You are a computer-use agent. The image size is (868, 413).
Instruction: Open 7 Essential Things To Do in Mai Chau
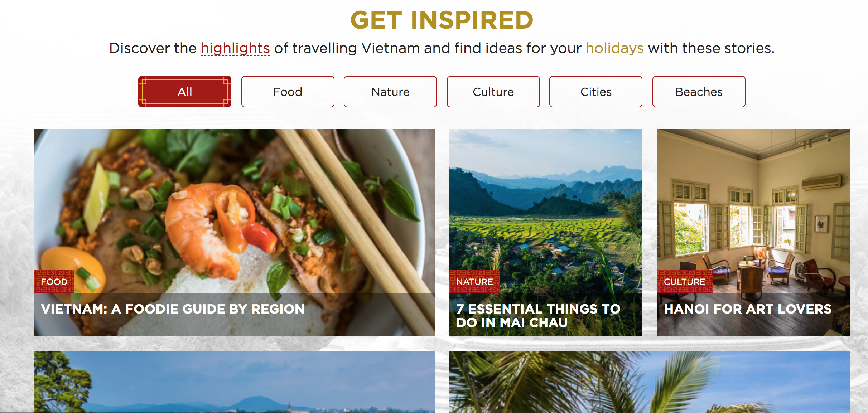click(538, 316)
